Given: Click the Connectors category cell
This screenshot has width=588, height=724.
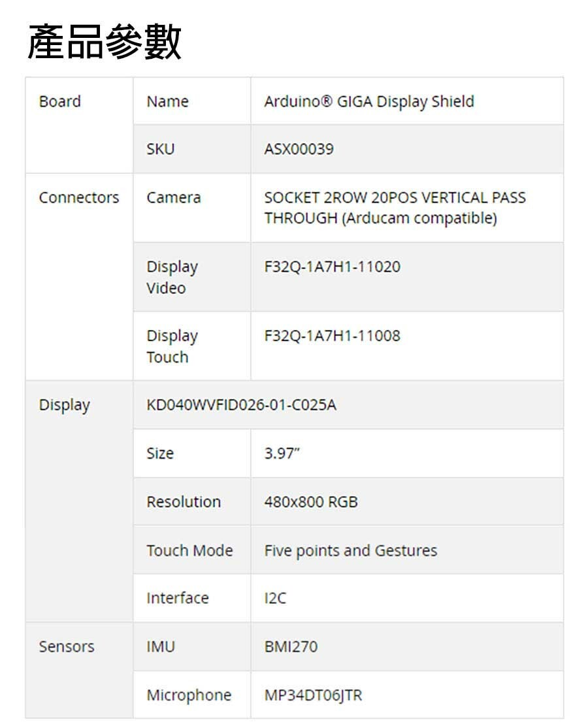Looking at the screenshot, I should [x=78, y=198].
